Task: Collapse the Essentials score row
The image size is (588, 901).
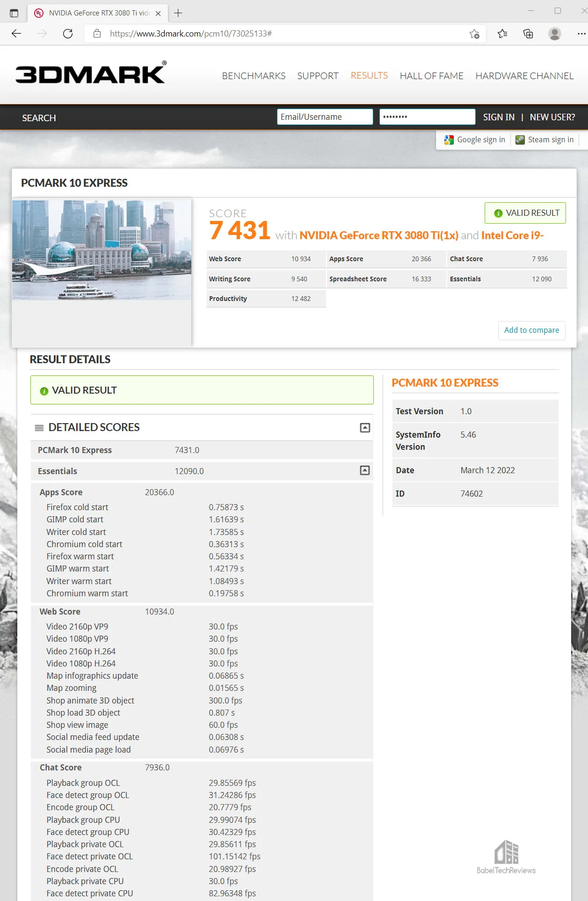Action: click(x=365, y=470)
